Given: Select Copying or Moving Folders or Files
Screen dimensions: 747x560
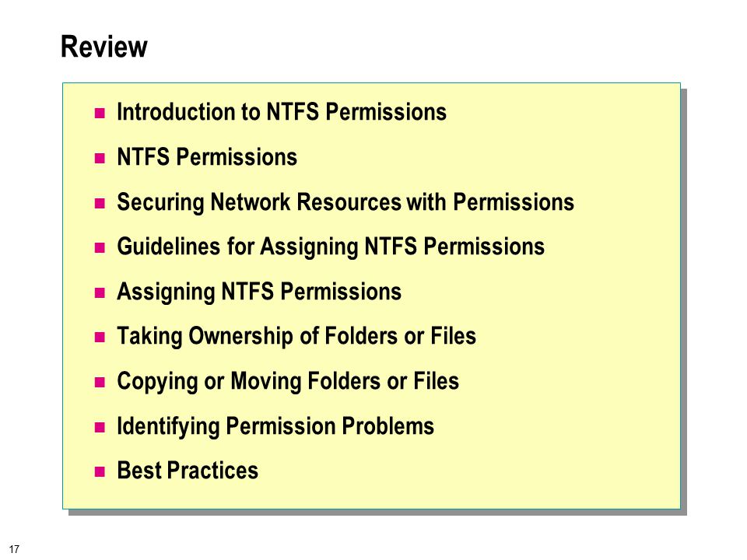Looking at the screenshot, I should [288, 381].
